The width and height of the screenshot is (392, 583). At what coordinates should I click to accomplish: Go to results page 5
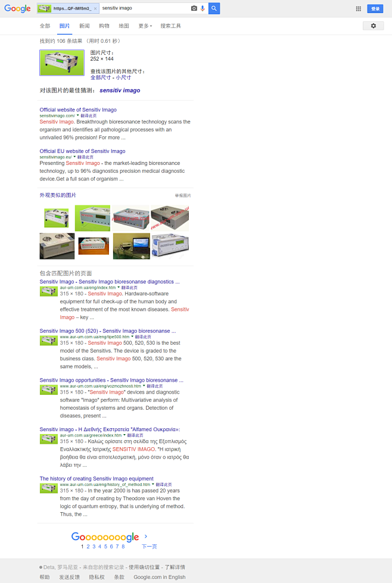pos(105,546)
